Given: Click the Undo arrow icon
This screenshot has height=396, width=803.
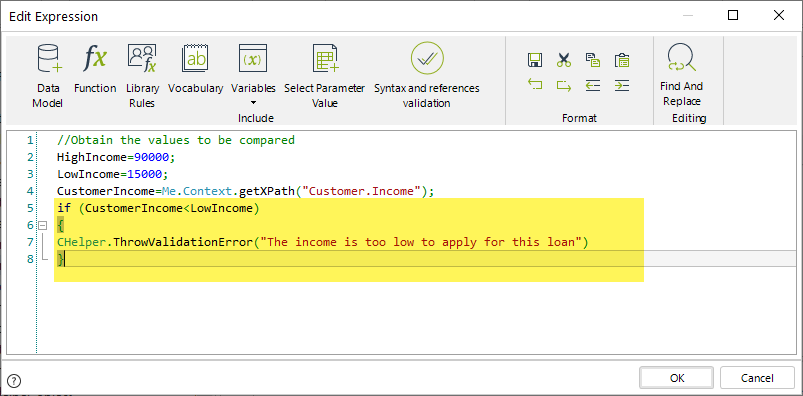Looking at the screenshot, I should point(535,85).
